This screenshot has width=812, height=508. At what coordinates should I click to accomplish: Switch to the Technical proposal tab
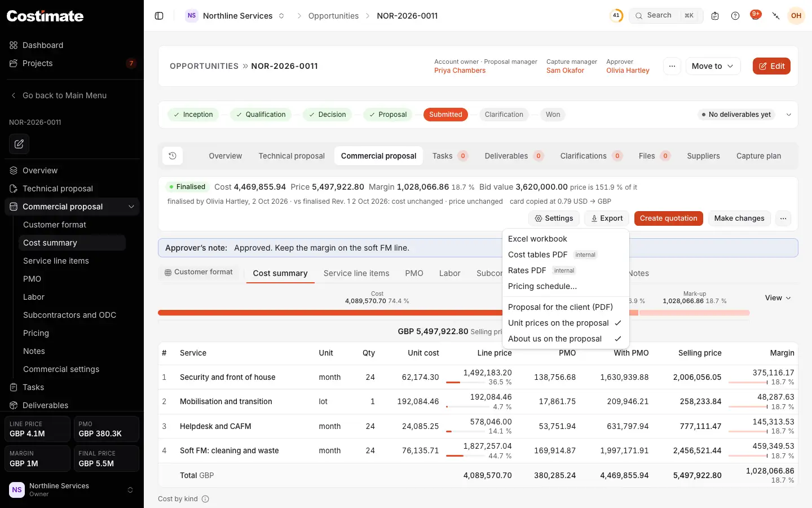tap(292, 156)
